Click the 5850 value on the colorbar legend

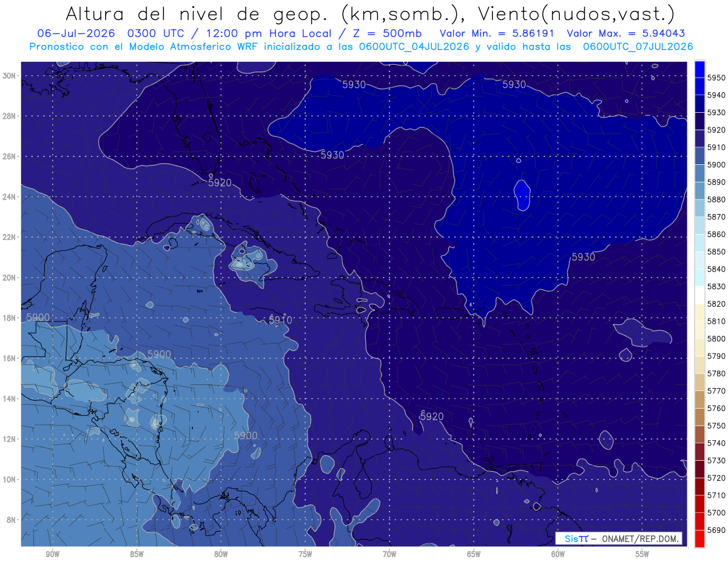(716, 252)
